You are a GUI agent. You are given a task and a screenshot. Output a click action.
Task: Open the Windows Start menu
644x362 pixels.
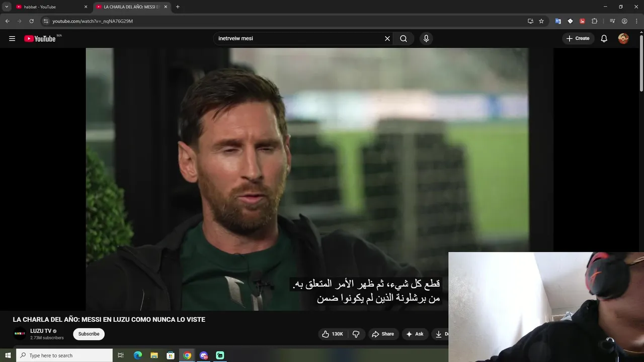pos(8,355)
